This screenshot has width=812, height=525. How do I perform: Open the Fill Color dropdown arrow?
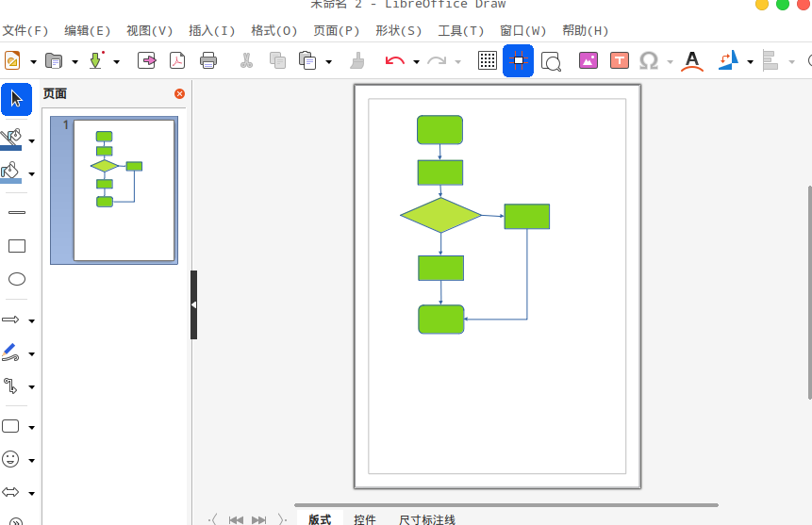pyautogui.click(x=32, y=174)
